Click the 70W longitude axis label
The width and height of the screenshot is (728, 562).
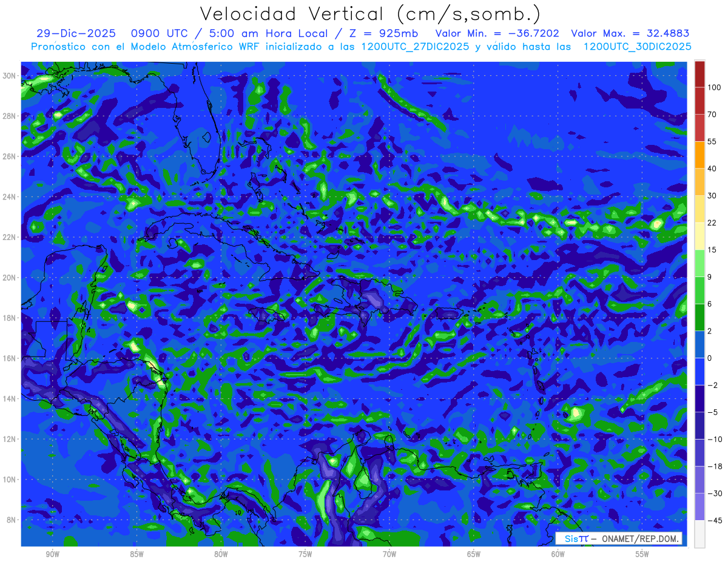(x=389, y=554)
